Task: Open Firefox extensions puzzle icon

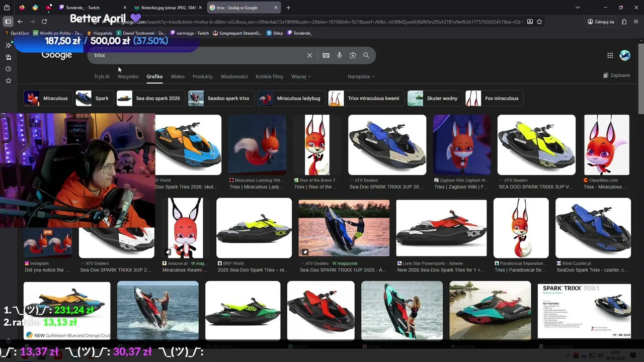Action: coord(624,22)
